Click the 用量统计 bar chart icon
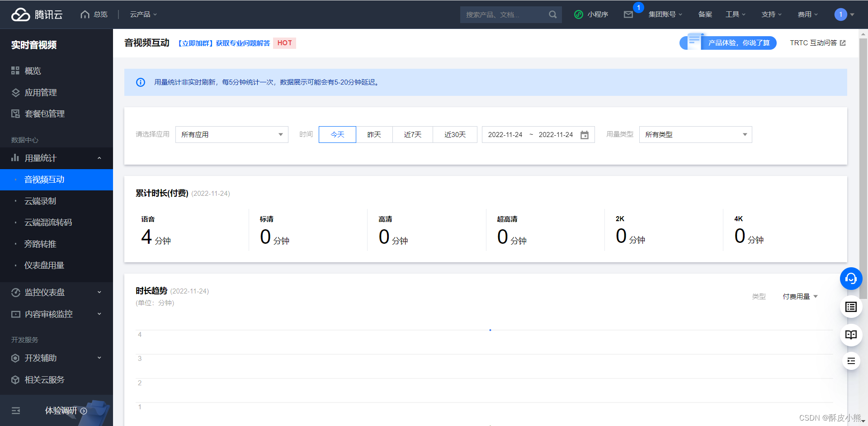This screenshot has width=868, height=426. pyautogui.click(x=15, y=158)
